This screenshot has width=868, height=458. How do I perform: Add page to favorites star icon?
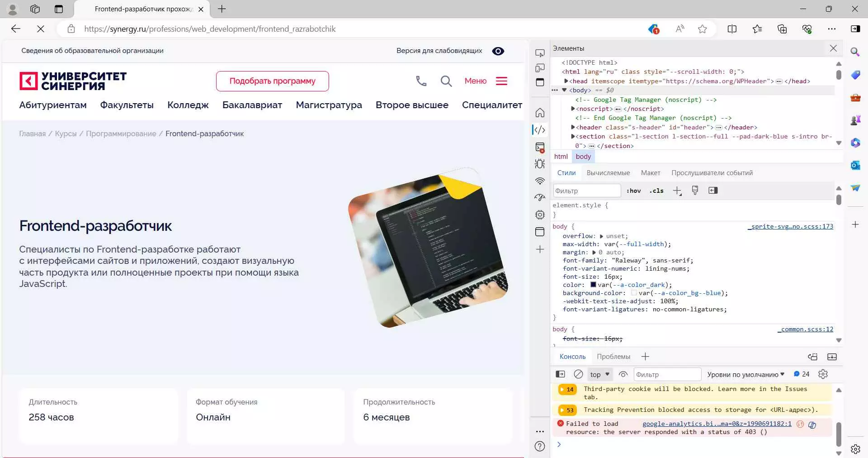702,29
